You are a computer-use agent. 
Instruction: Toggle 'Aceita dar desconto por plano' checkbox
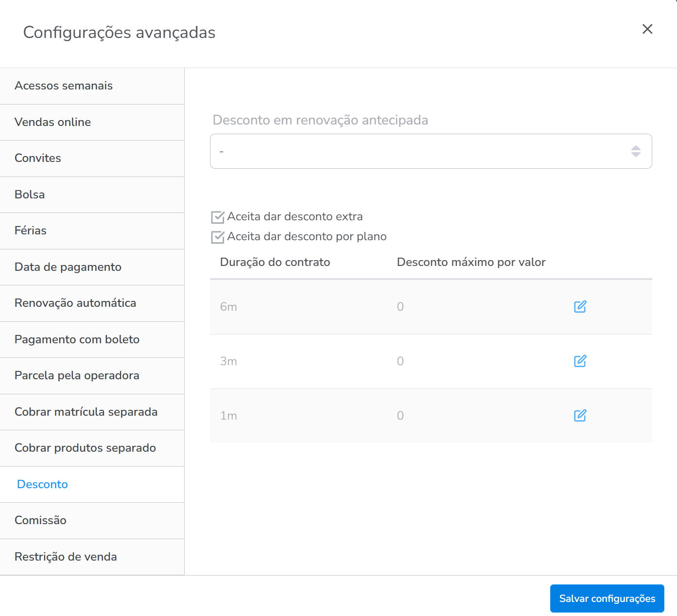click(x=218, y=237)
